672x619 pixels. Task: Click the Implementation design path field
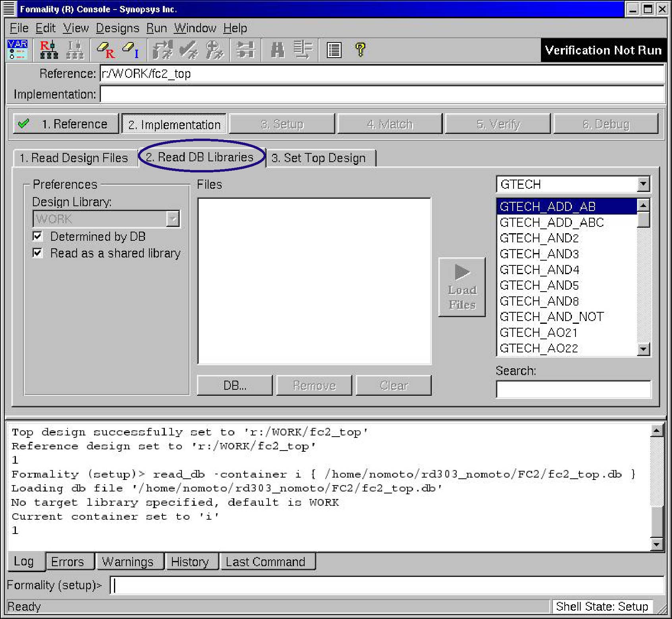tap(382, 94)
